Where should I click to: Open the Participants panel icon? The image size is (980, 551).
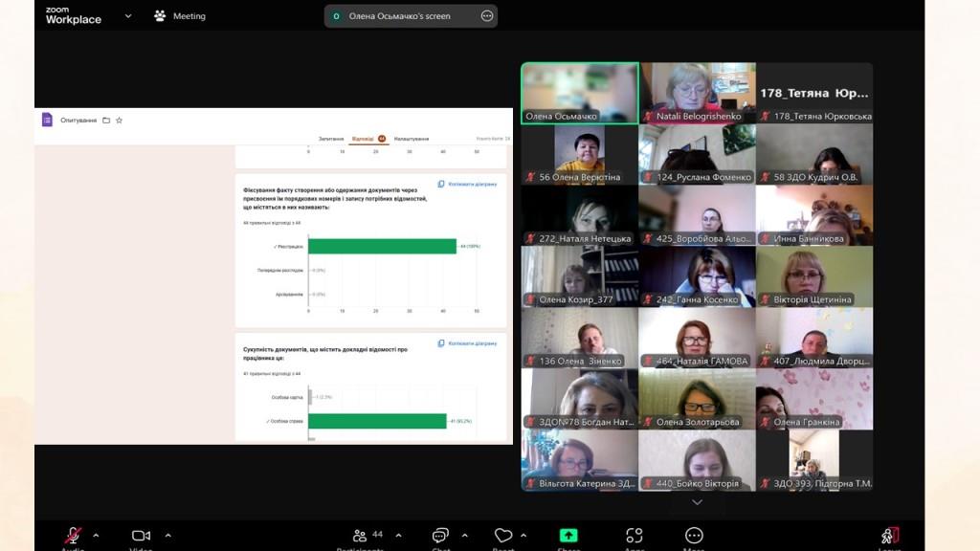360,536
